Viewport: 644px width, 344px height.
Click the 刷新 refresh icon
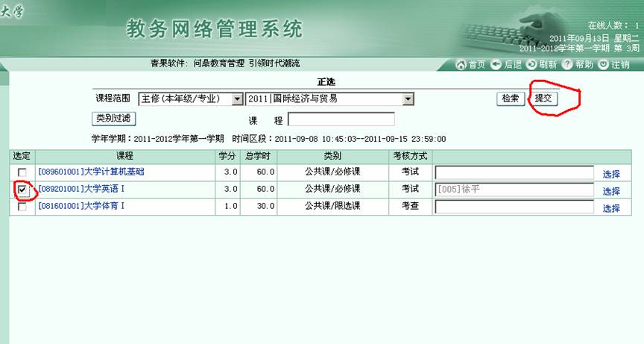coord(531,65)
